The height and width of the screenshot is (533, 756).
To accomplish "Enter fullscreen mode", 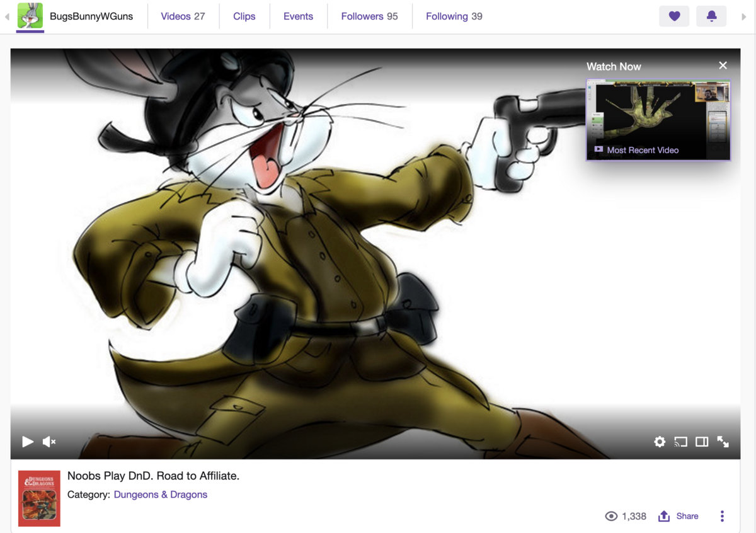I will point(723,442).
